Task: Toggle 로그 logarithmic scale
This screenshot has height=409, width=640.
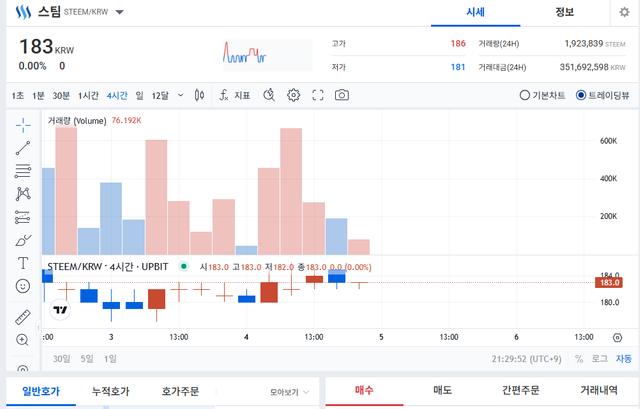Action: (600, 359)
